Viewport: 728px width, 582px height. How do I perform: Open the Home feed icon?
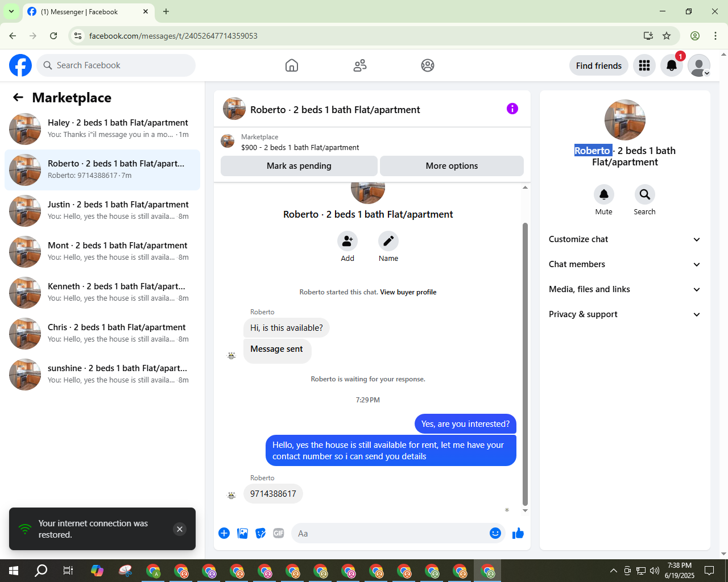pos(292,65)
